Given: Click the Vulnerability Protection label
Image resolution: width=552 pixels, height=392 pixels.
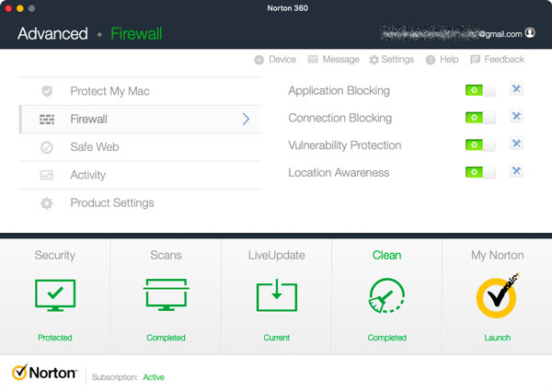Looking at the screenshot, I should point(345,145).
